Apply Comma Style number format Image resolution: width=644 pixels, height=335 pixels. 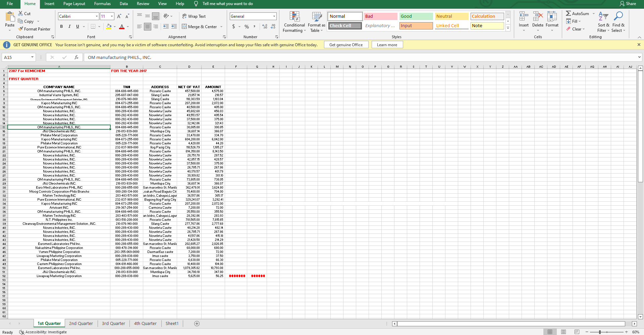click(255, 26)
